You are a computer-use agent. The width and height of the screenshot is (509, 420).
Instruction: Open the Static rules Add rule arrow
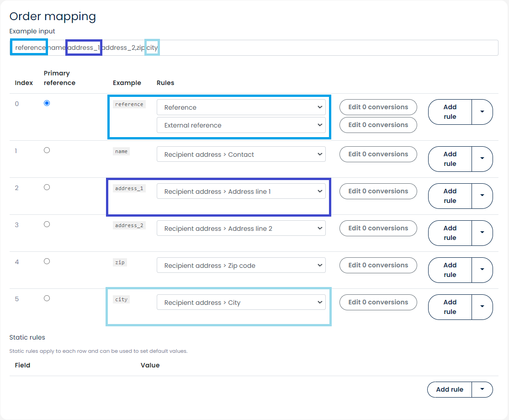(x=482, y=389)
